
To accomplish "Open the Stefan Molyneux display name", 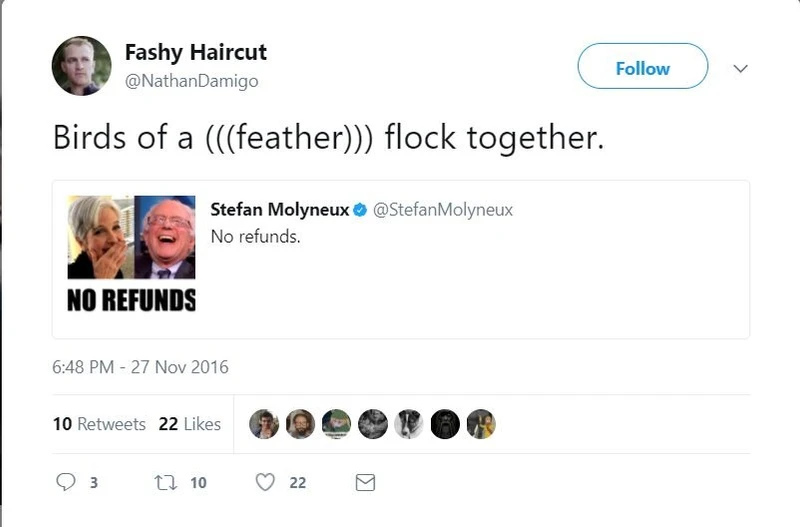I will click(279, 210).
